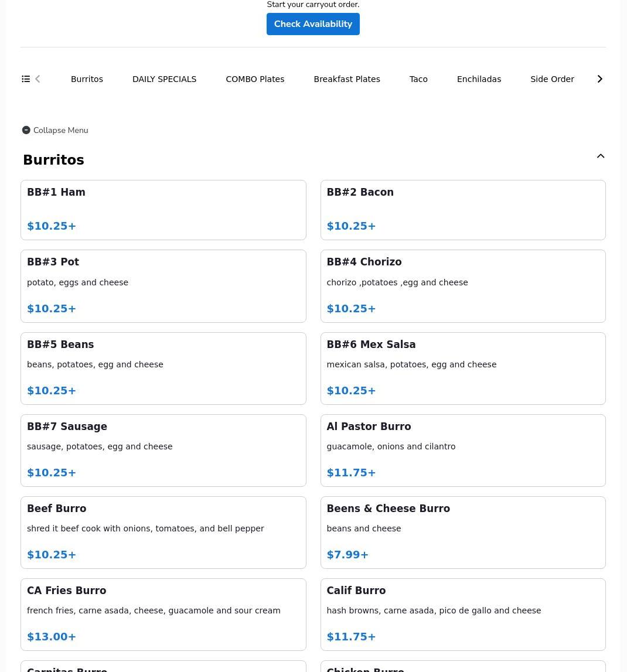Click 'beans and cheese' description text
The image size is (627, 672).
pyautogui.click(x=364, y=528)
